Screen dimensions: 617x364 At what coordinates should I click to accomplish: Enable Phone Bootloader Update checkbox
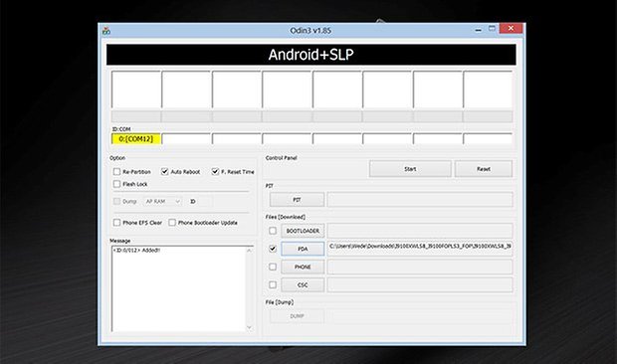[172, 223]
